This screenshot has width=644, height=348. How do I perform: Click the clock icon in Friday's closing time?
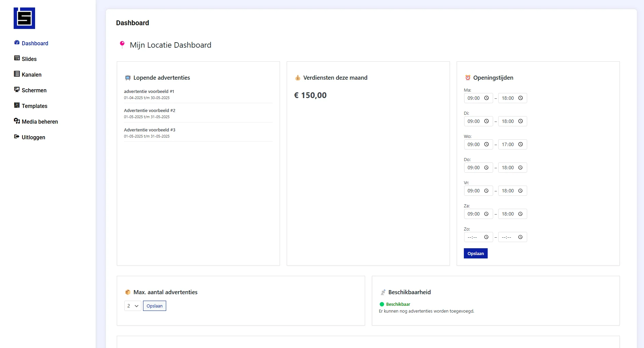click(520, 191)
